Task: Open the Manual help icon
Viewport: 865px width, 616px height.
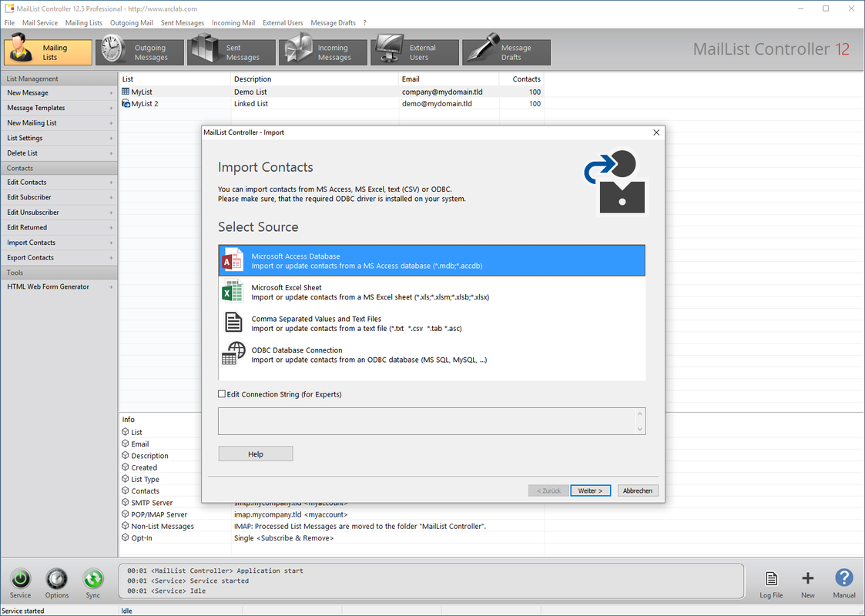Action: (x=844, y=578)
